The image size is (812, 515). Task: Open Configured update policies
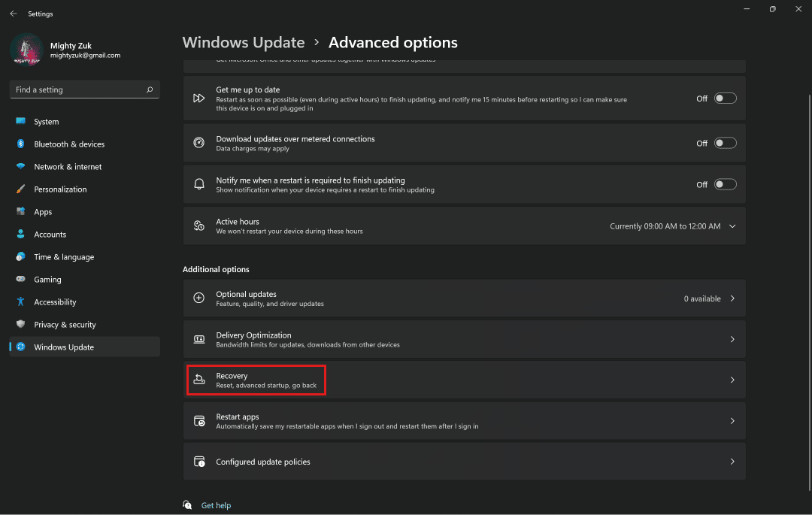[464, 461]
